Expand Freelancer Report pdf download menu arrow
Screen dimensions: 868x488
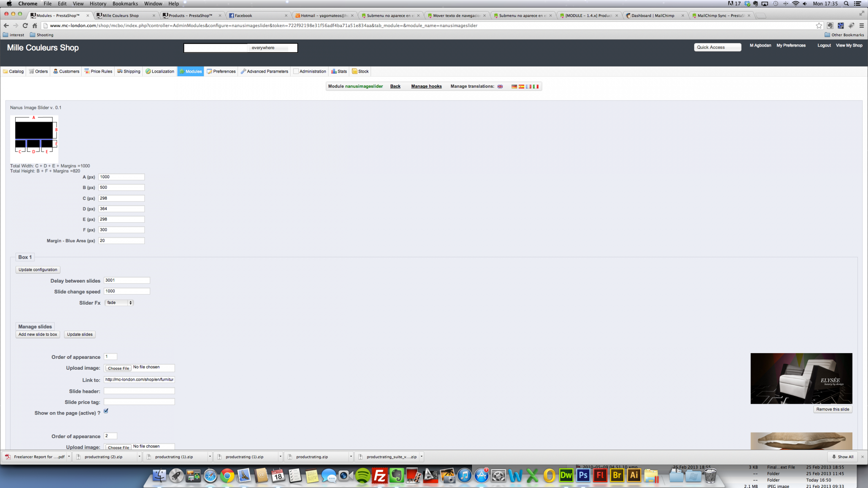pyautogui.click(x=69, y=457)
